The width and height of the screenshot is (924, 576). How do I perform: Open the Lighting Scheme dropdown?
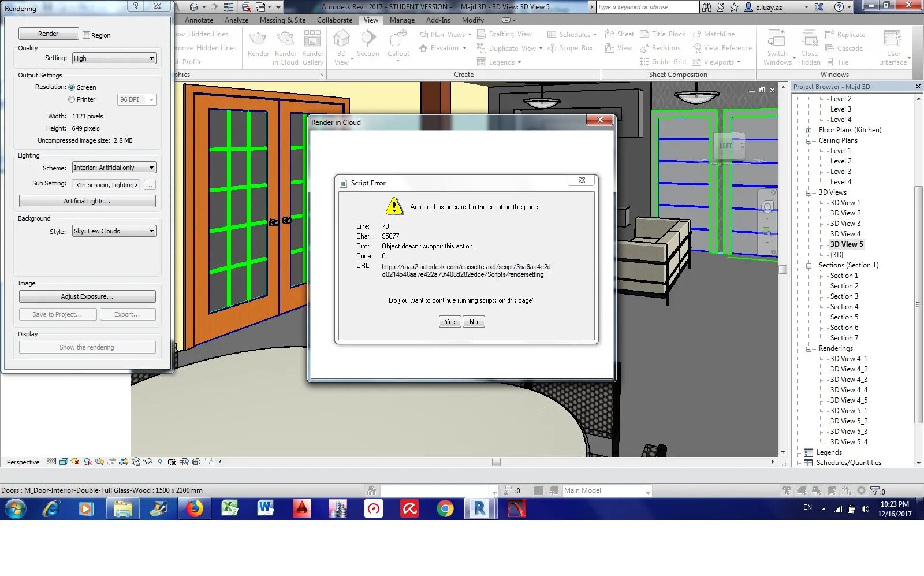click(114, 168)
